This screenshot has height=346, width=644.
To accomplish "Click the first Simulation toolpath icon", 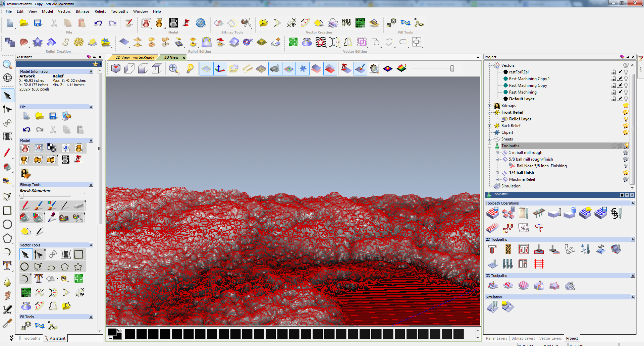I will pyautogui.click(x=492, y=307).
